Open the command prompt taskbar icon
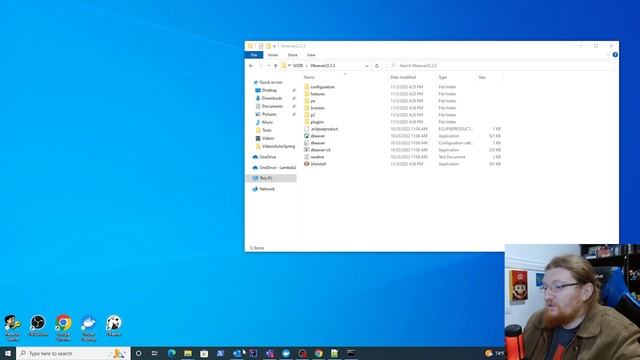Viewport: 640px width, 360px height. (351, 353)
